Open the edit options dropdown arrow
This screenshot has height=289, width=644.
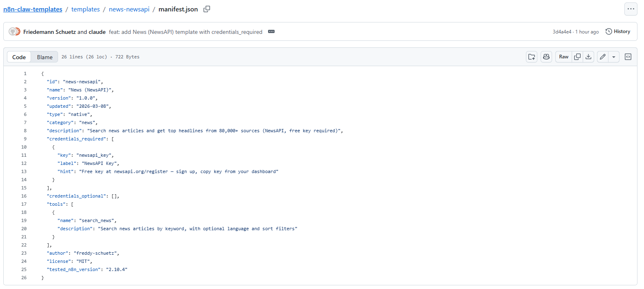614,57
